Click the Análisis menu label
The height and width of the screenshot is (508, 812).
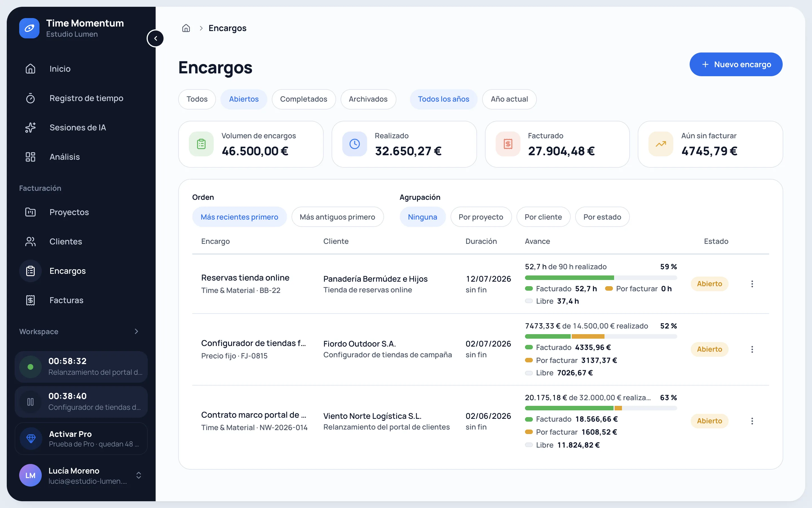[65, 157]
